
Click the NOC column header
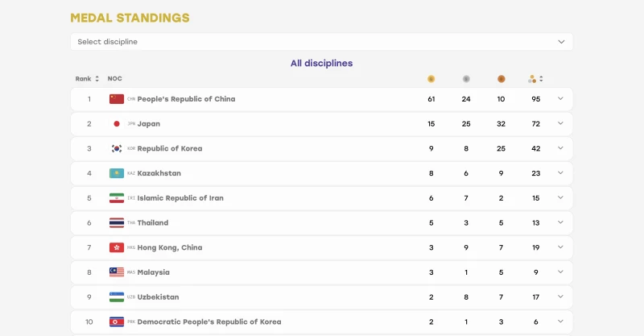(x=114, y=78)
